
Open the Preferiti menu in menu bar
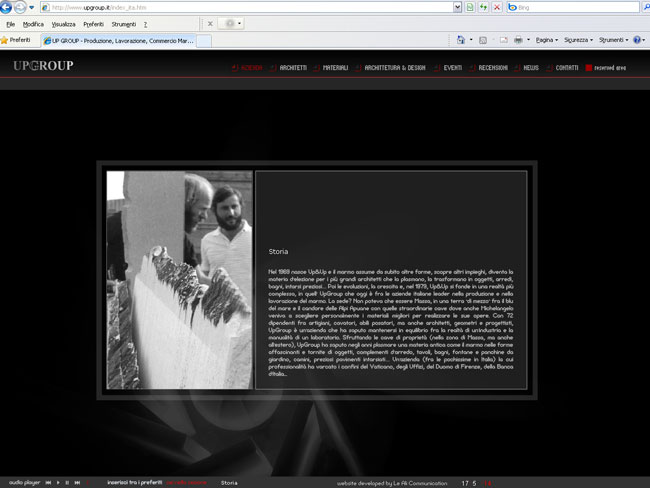point(93,24)
